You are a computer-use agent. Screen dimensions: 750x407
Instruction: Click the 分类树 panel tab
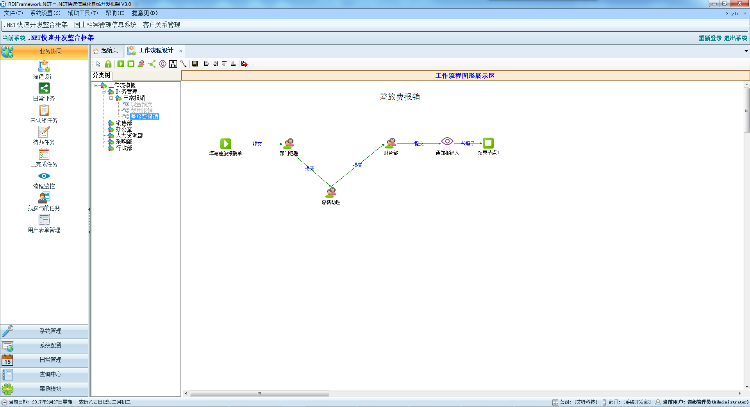click(x=101, y=76)
